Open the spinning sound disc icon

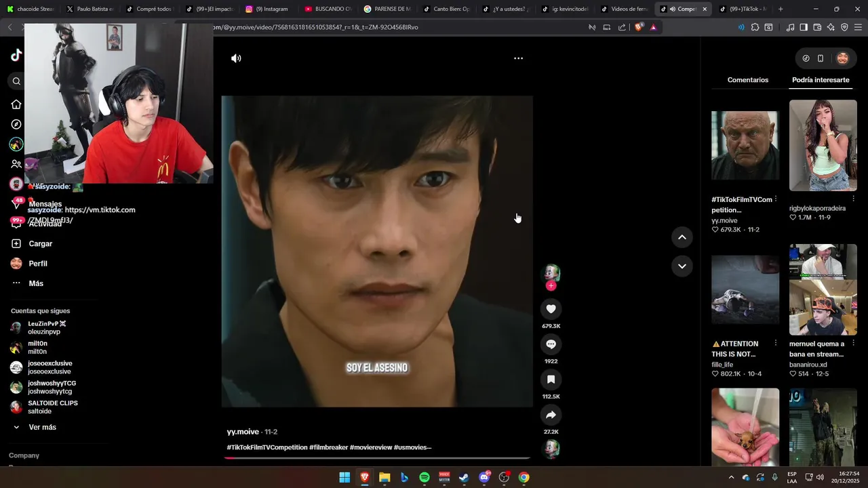click(552, 449)
